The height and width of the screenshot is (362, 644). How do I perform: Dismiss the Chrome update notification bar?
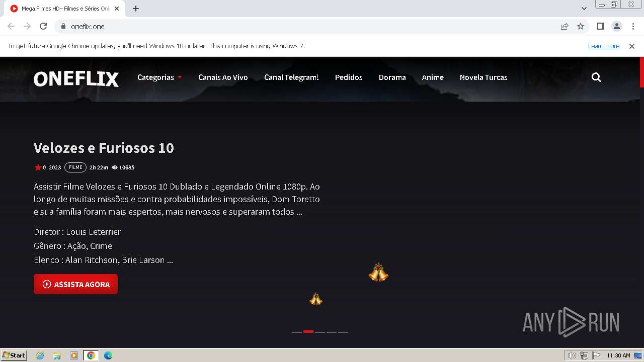tap(632, 46)
